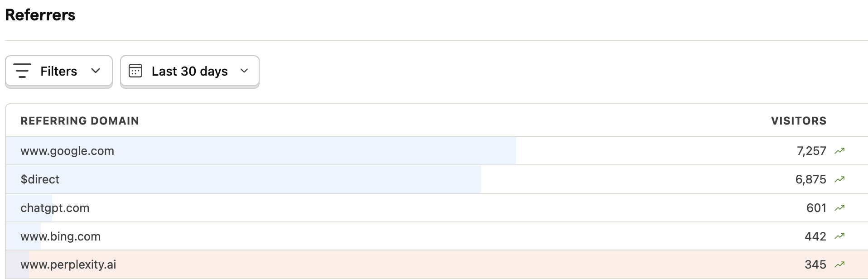
Task: Open the Filters dropdown
Action: pos(58,71)
